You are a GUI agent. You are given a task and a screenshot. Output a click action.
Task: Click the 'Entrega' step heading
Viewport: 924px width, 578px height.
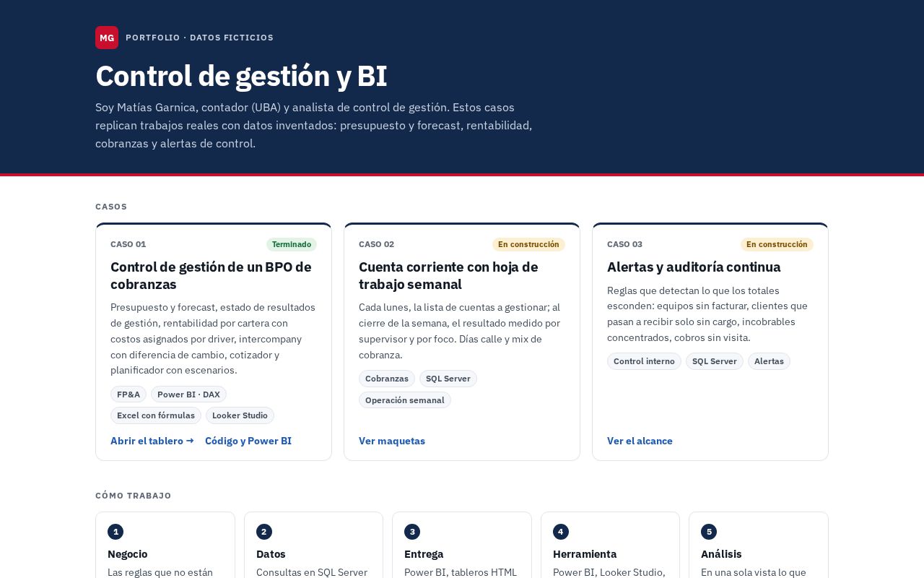coord(424,554)
